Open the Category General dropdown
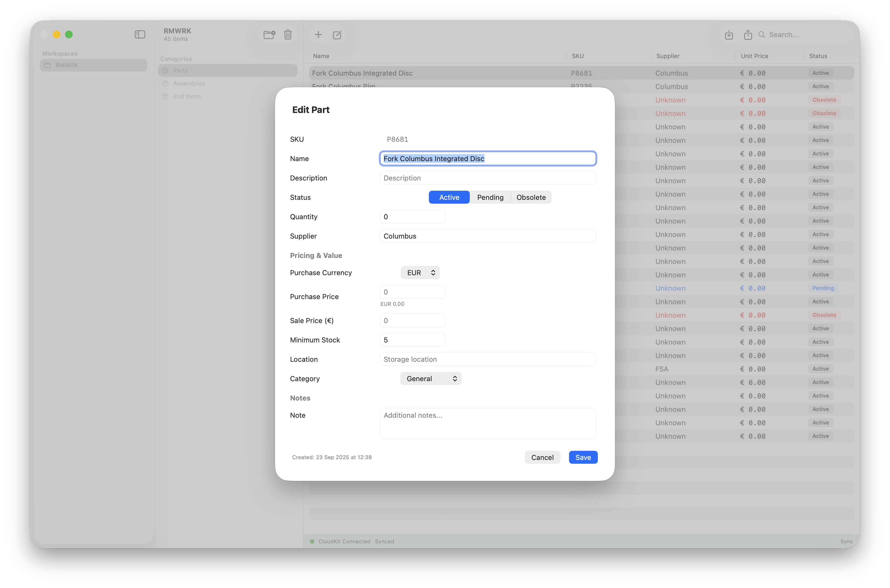The width and height of the screenshot is (890, 588). pyautogui.click(x=430, y=379)
